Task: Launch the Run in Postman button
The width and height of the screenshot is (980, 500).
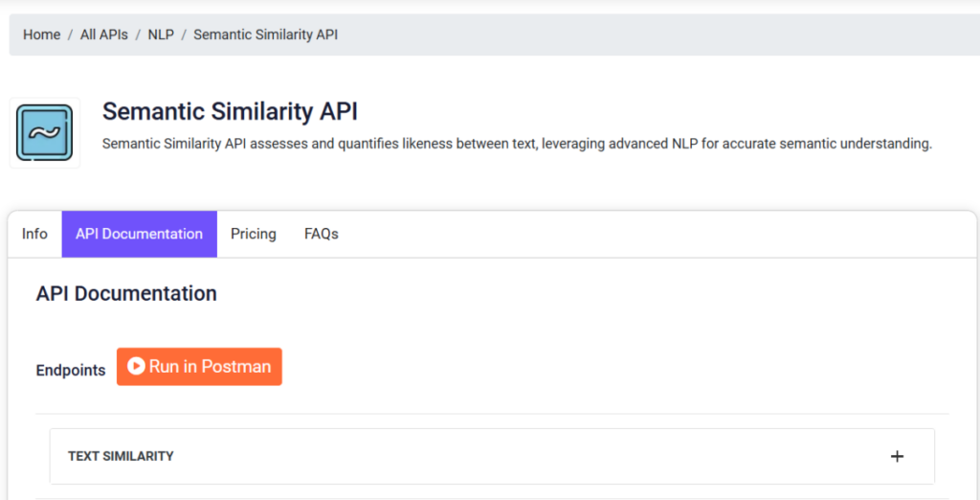Action: pyautogui.click(x=199, y=367)
